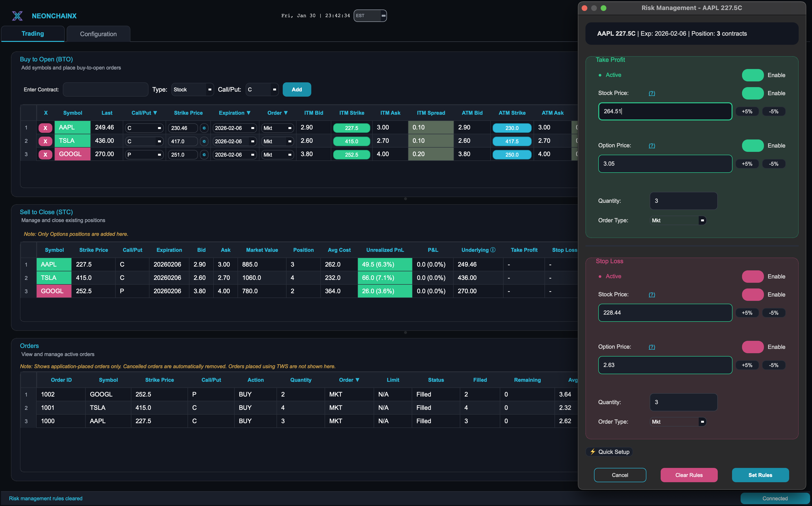Open the EST timezone dropdown
The width and height of the screenshot is (812, 506).
pos(370,16)
